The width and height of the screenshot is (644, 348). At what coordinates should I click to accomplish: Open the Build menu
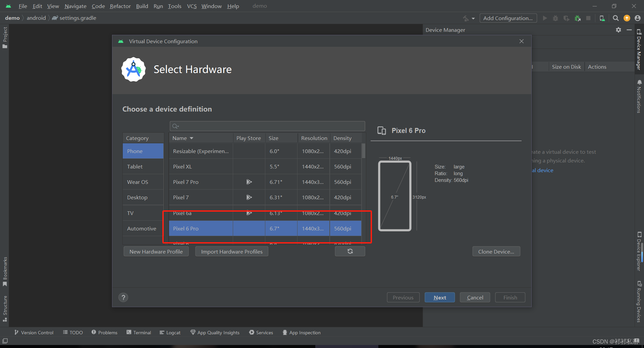click(142, 6)
